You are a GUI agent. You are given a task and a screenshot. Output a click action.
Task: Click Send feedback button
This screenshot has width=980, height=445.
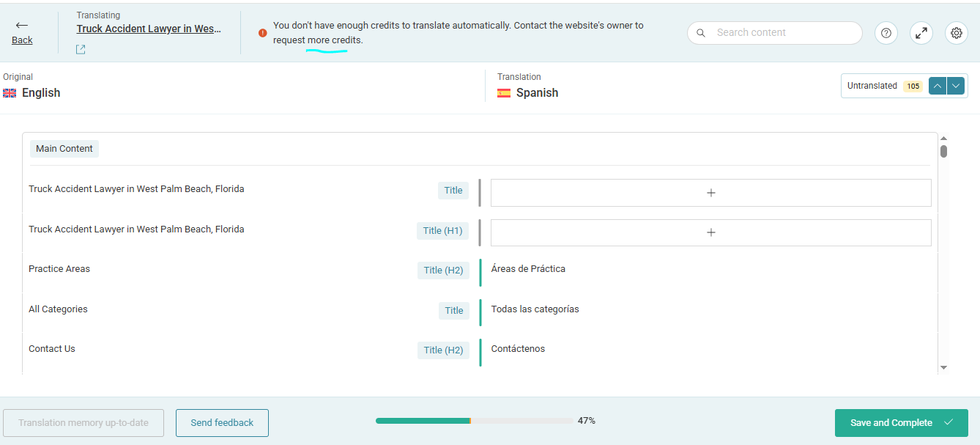pyautogui.click(x=222, y=423)
